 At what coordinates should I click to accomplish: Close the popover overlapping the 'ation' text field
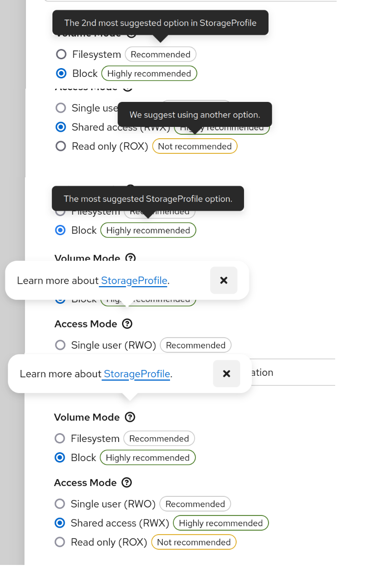pyautogui.click(x=226, y=374)
